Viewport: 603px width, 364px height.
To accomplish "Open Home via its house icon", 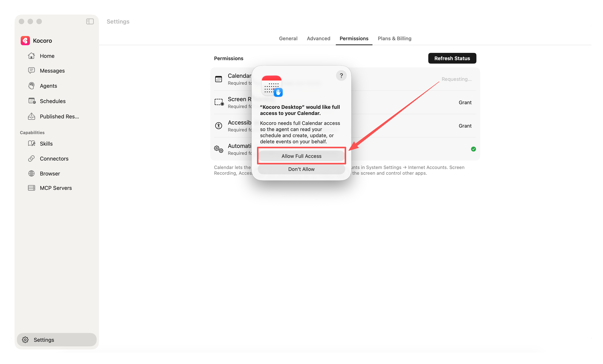I will click(x=31, y=56).
